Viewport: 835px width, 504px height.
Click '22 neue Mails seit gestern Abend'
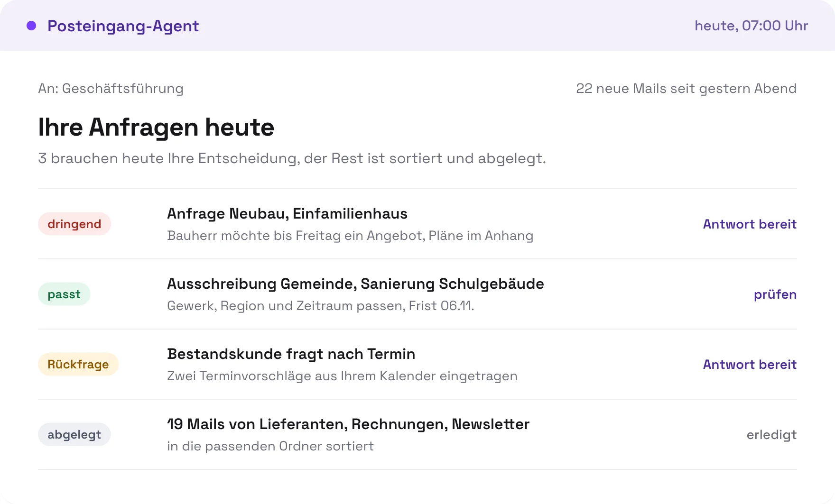pos(686,89)
